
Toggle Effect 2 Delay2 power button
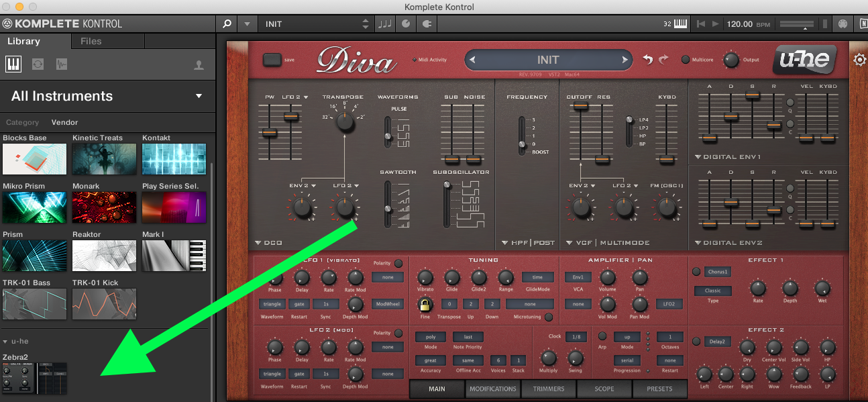tap(696, 342)
